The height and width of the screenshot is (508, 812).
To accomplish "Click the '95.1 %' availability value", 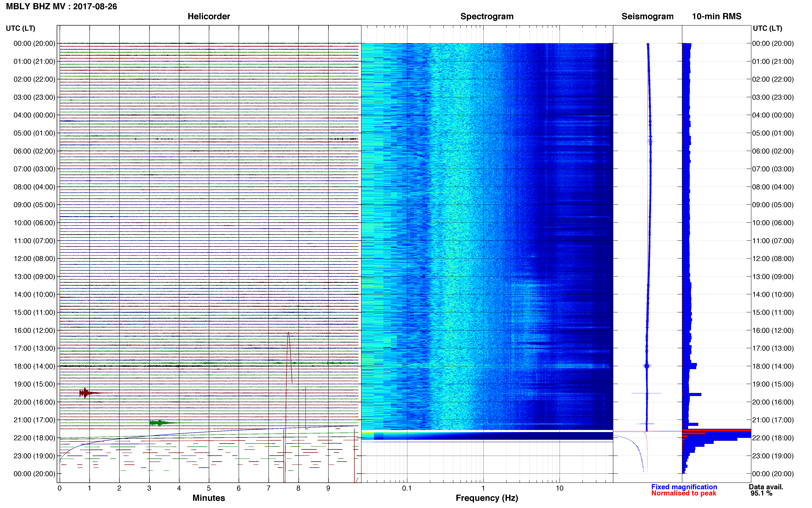I will 761,493.
